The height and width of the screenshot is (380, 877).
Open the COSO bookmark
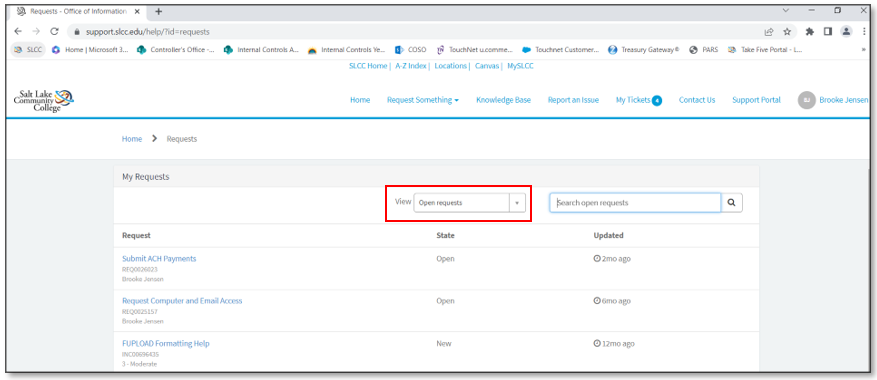click(x=411, y=49)
